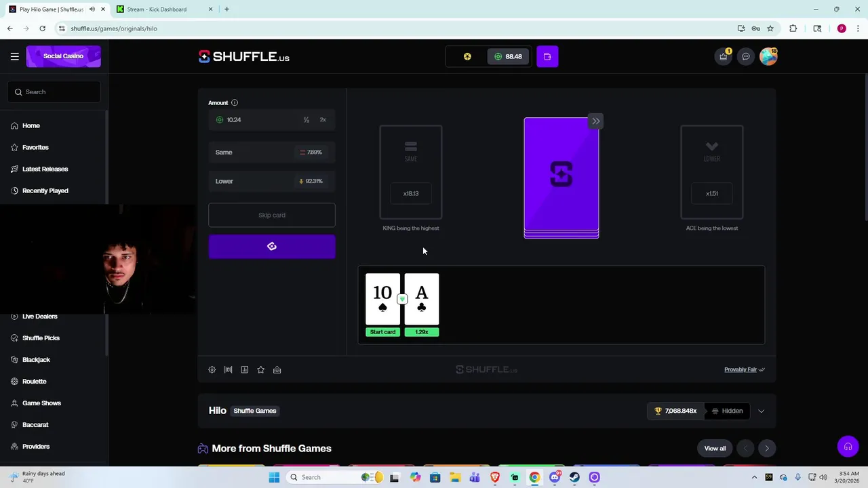
Task: Open the chat bubble icon
Action: [x=746, y=56]
